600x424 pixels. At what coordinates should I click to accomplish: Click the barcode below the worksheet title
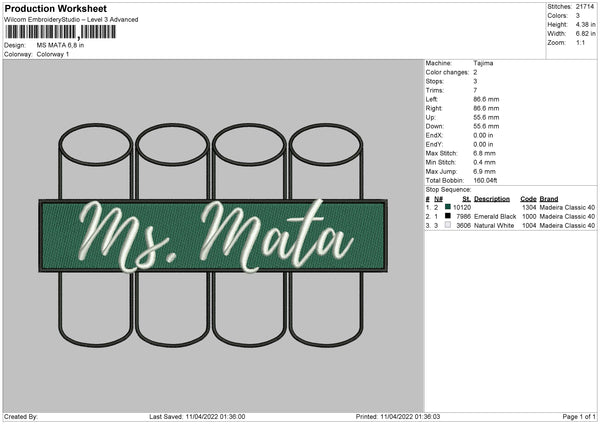[x=60, y=32]
